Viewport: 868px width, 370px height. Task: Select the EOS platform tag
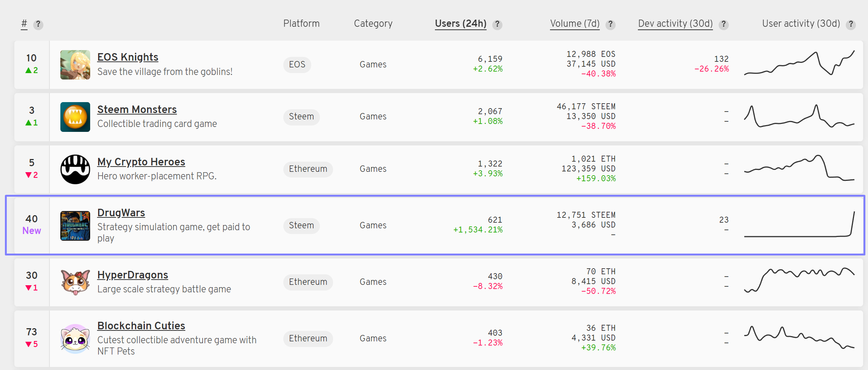click(297, 64)
